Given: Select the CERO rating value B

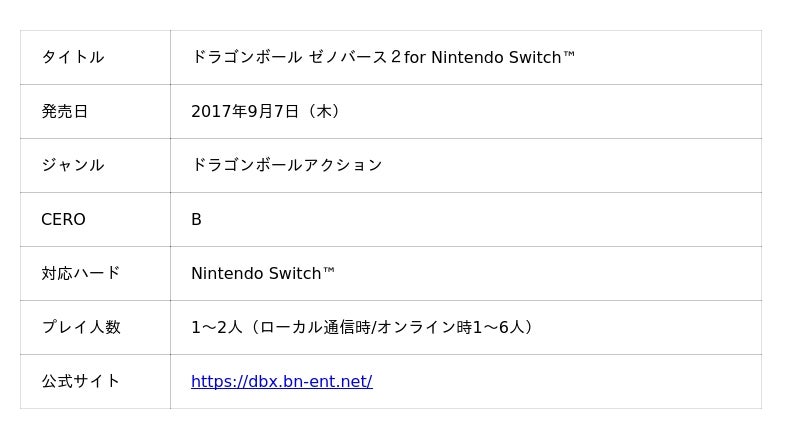Looking at the screenshot, I should pyautogui.click(x=196, y=219).
